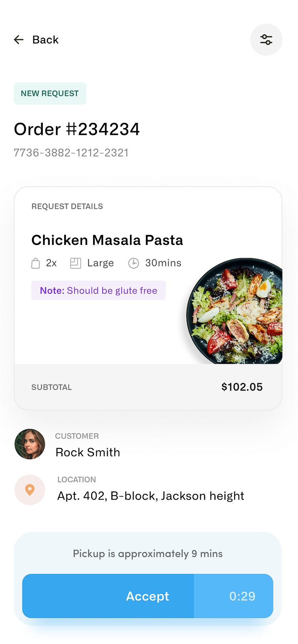Open Rock Smith's profile photo
Image resolution: width=298 pixels, height=644 pixels.
30,444
